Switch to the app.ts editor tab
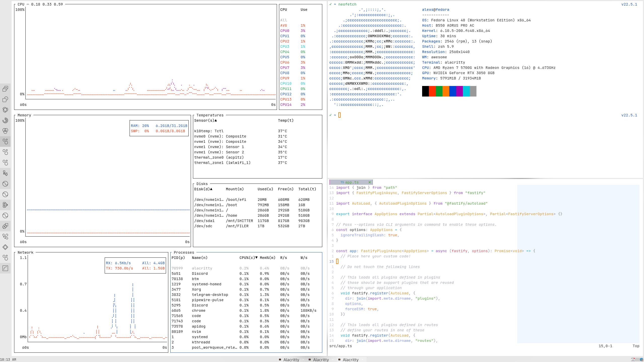The image size is (644, 362). [x=351, y=182]
